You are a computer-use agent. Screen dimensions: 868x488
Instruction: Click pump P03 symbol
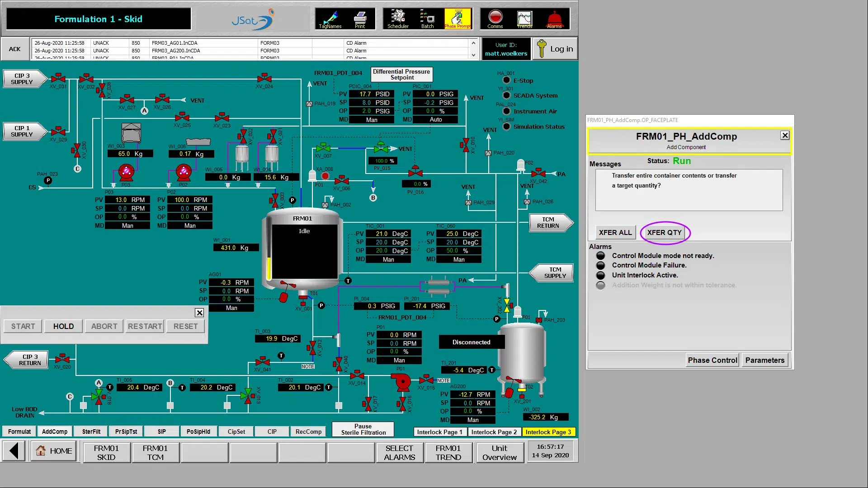pyautogui.click(x=126, y=172)
